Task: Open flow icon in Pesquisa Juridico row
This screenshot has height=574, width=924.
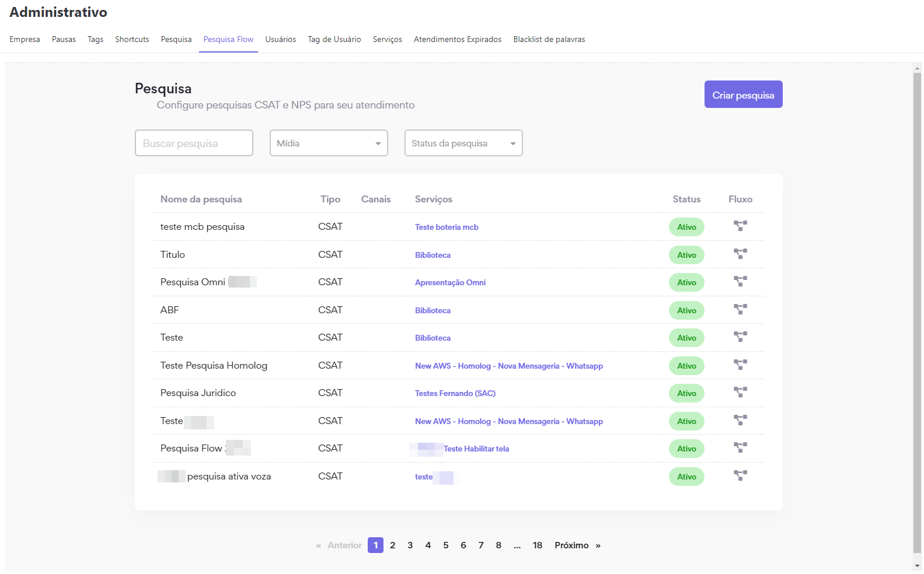Action: pos(740,393)
